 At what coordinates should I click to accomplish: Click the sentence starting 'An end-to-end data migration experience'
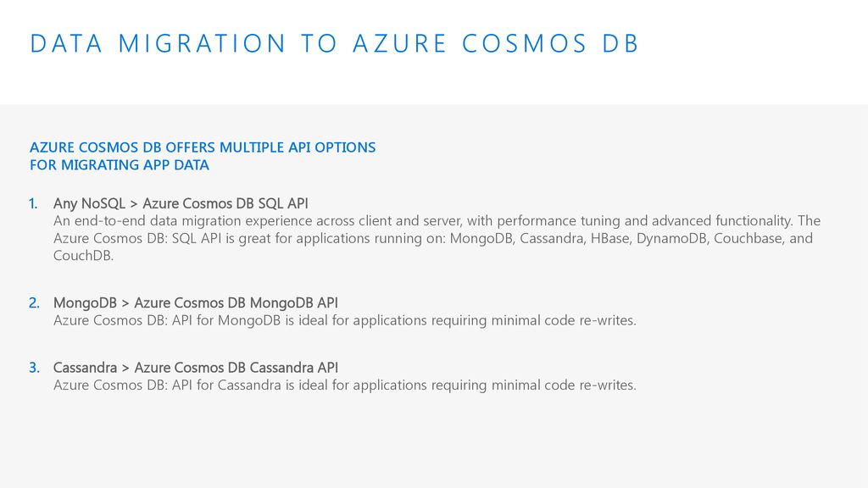click(x=424, y=221)
